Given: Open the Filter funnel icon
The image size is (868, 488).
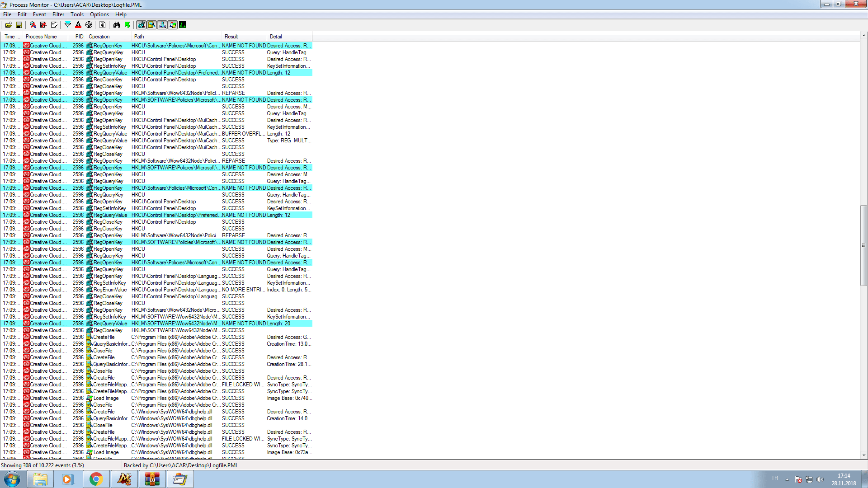Looking at the screenshot, I should pyautogui.click(x=68, y=25).
